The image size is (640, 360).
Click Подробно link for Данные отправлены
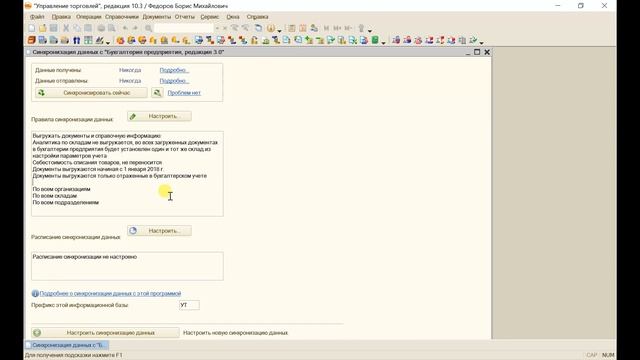click(174, 81)
